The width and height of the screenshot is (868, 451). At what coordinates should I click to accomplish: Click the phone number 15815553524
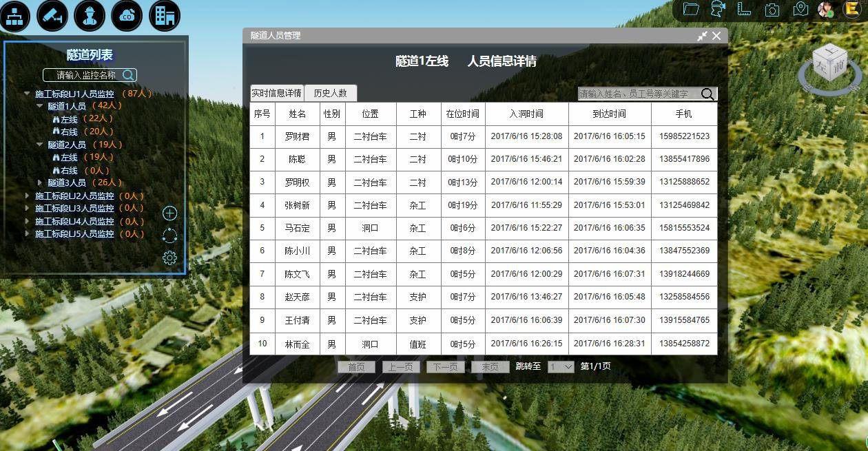tap(684, 228)
